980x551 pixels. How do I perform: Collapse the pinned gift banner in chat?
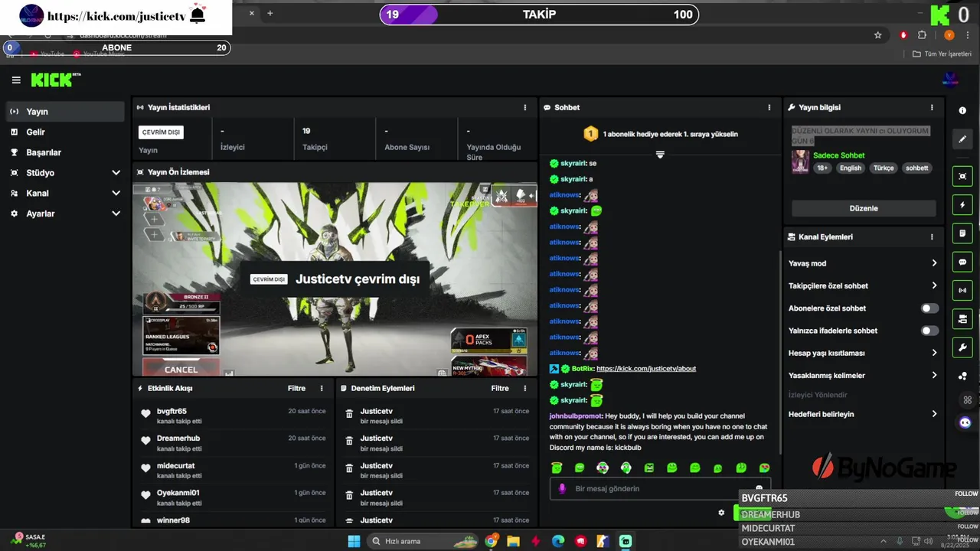tap(660, 155)
